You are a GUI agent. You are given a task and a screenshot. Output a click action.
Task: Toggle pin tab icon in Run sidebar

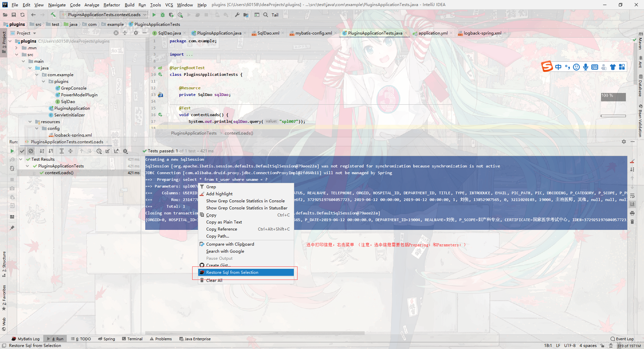pos(12,228)
